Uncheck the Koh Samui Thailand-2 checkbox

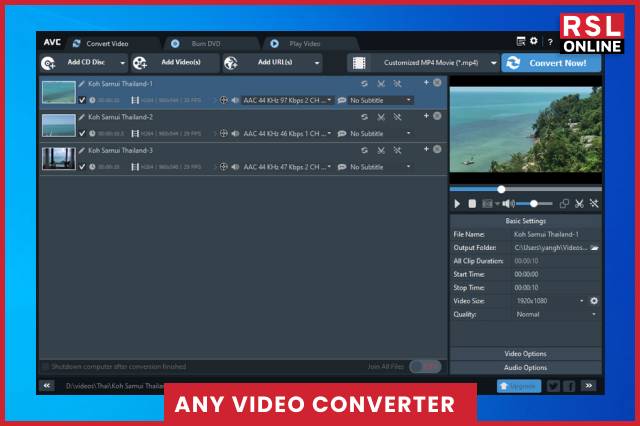pos(82,133)
